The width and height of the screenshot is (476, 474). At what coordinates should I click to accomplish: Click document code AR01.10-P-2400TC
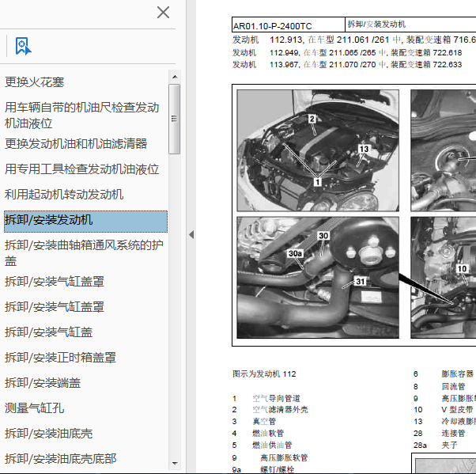coord(272,26)
